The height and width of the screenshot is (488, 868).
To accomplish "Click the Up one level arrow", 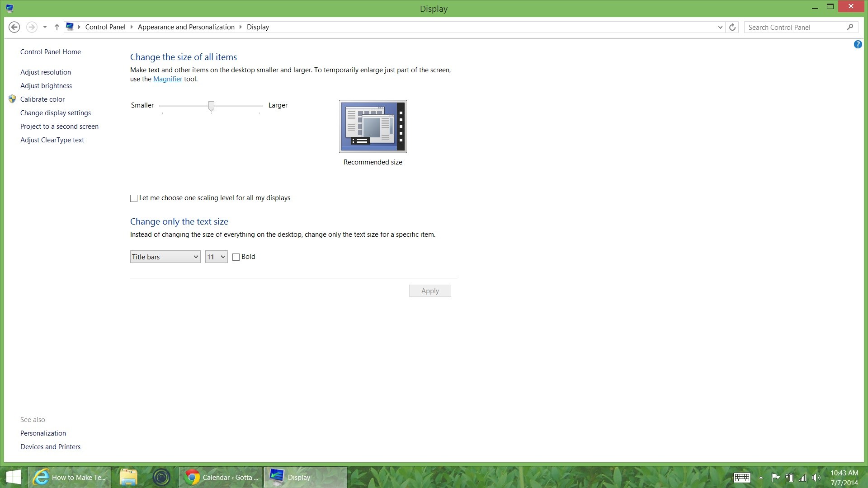I will point(57,27).
